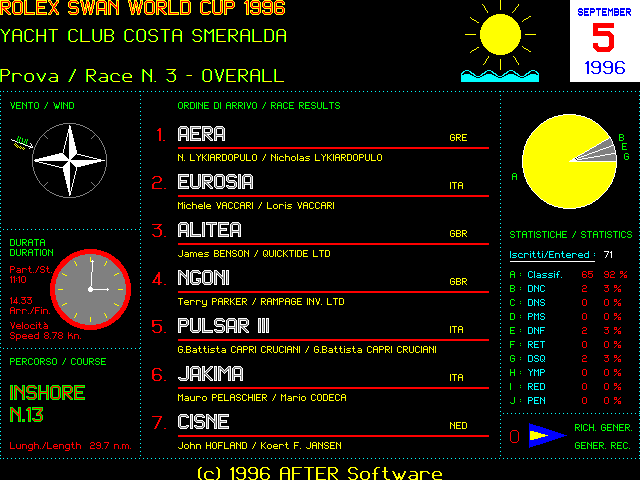Click the C: DNS statistics row
Viewport: 640px width, 480px height.
[565, 303]
